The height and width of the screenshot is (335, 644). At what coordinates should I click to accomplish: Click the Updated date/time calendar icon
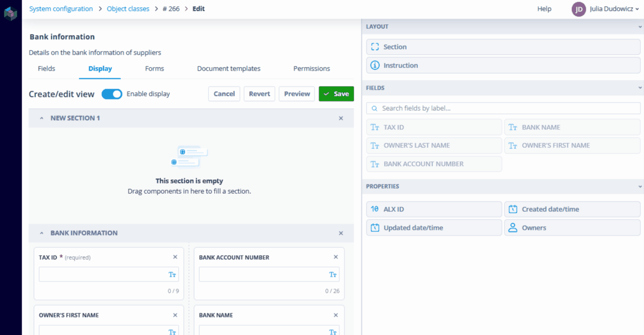pos(375,228)
